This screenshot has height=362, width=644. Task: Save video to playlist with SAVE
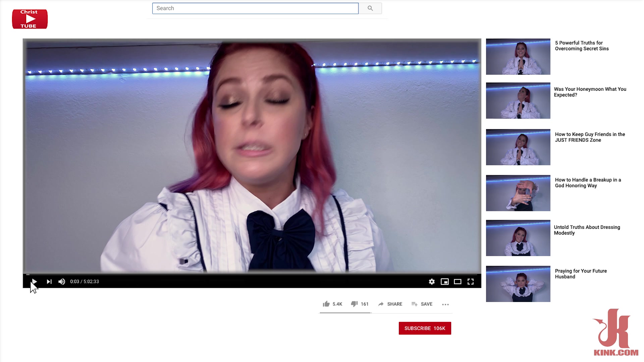tap(422, 304)
